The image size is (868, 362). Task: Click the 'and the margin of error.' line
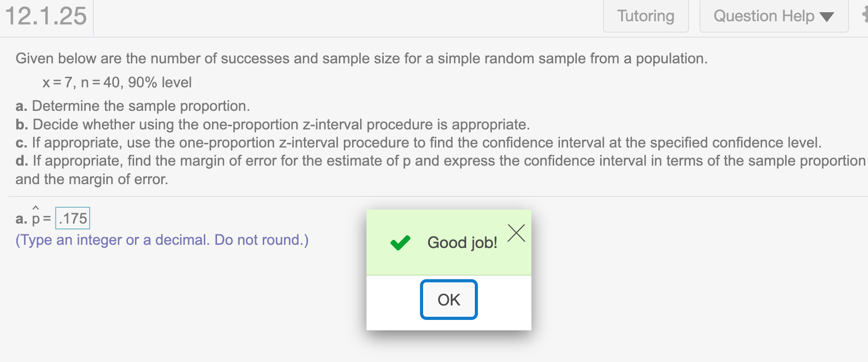tap(92, 179)
